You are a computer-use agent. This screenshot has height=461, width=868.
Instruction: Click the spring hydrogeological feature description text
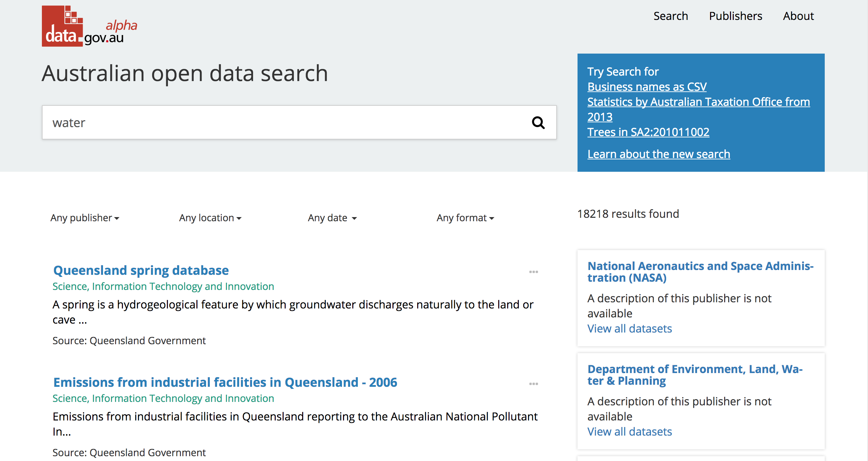pos(293,312)
